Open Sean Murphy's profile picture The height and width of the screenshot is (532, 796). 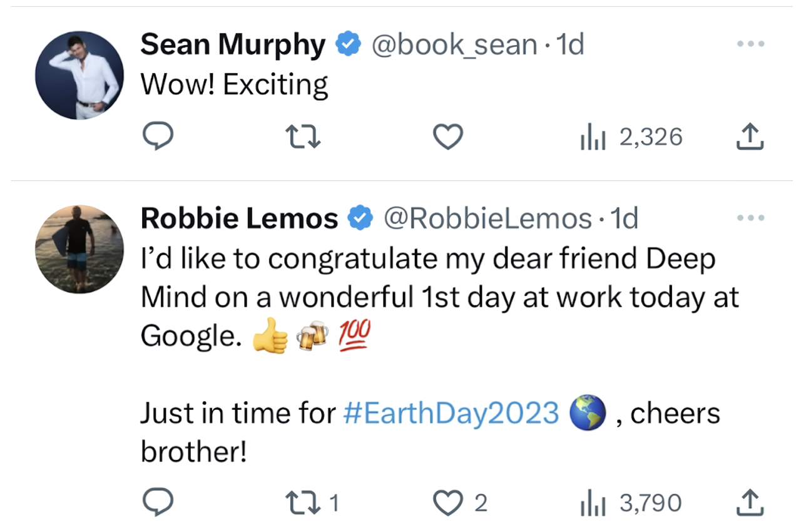(79, 75)
